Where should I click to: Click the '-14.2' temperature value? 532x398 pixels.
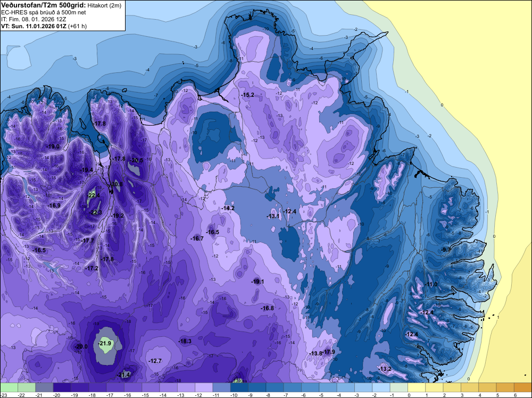(x=228, y=208)
